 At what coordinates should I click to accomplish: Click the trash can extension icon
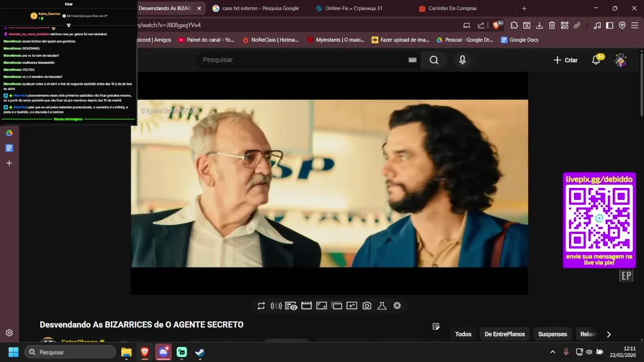pos(552,25)
